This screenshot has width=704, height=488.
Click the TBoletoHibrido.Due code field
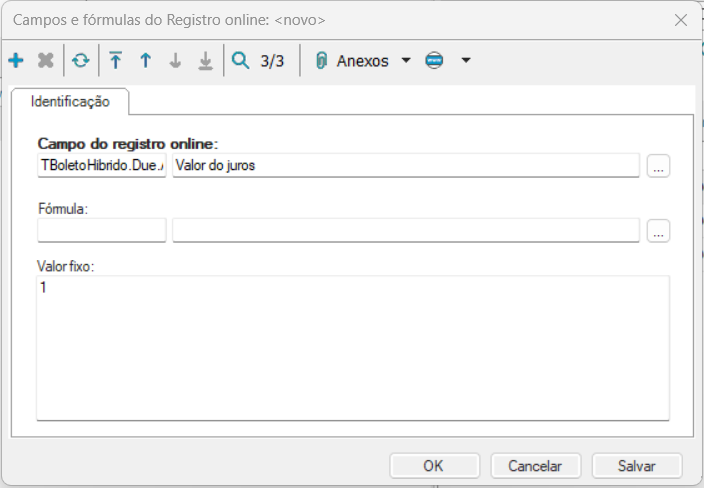click(102, 165)
